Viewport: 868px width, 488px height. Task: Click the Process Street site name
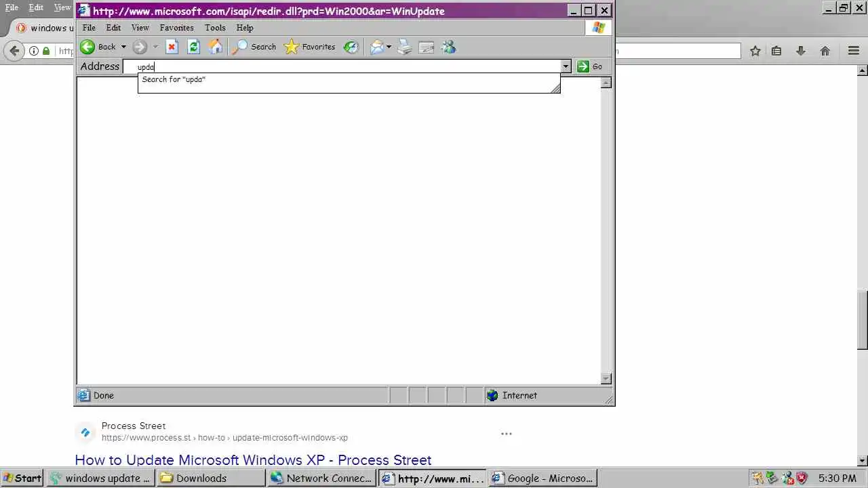[134, 426]
